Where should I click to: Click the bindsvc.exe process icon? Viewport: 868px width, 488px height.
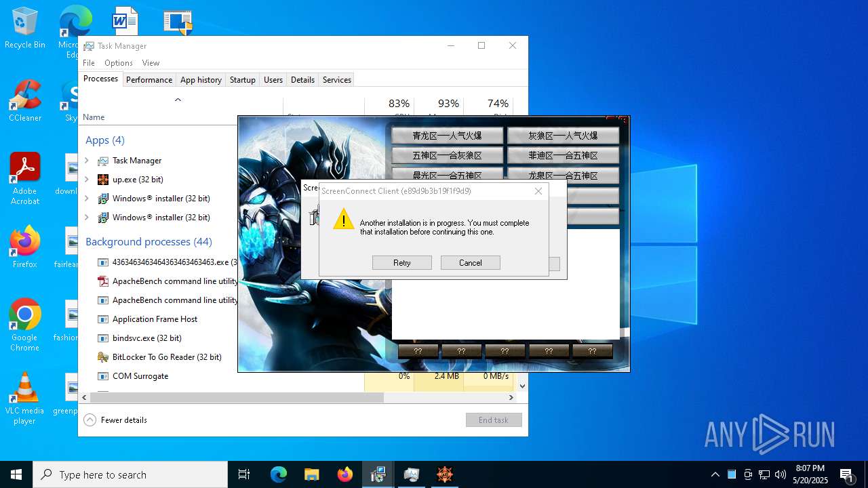click(103, 338)
